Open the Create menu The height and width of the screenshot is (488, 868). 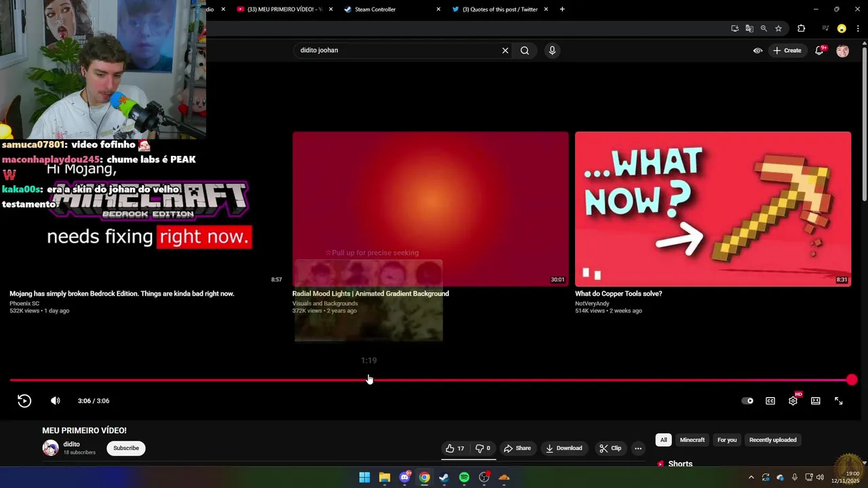pyautogui.click(x=787, y=50)
